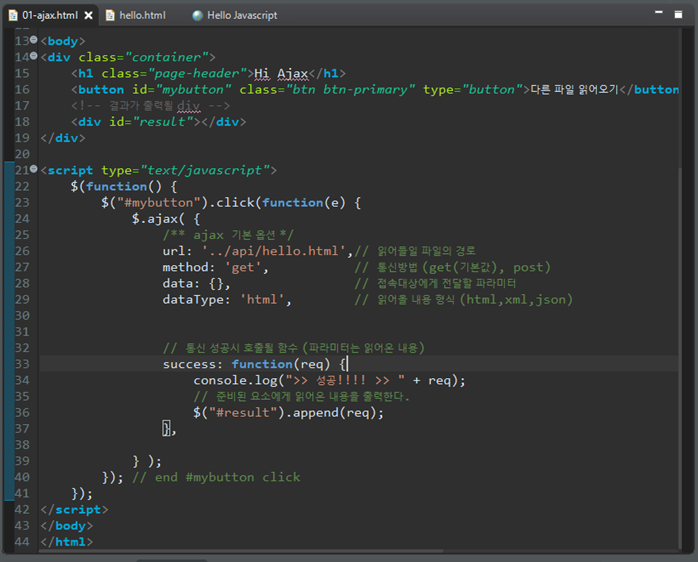Collapse the script block fold on line 21
This screenshot has height=562, width=698.
coord(34,169)
